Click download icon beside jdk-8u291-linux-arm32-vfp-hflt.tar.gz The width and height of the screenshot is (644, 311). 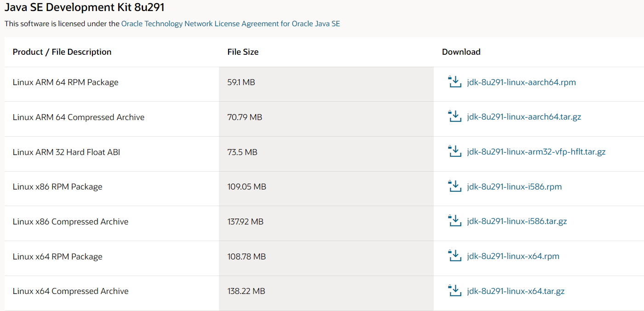pyautogui.click(x=454, y=151)
